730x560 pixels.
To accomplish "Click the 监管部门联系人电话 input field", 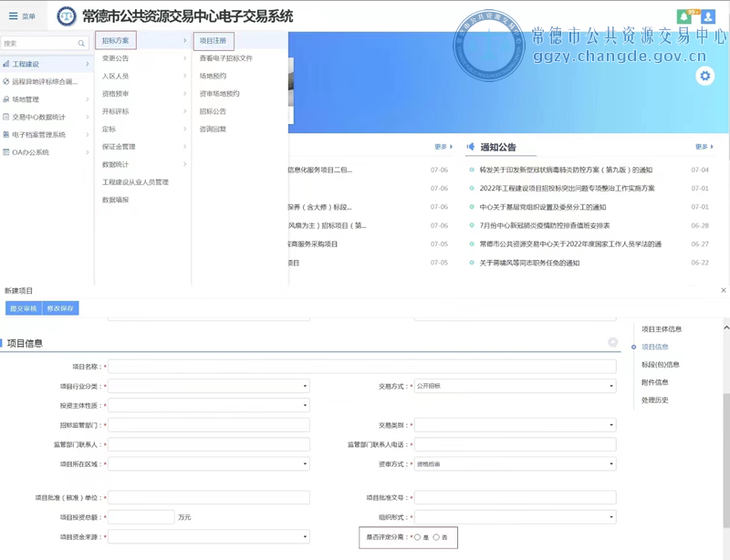I will pos(516,444).
